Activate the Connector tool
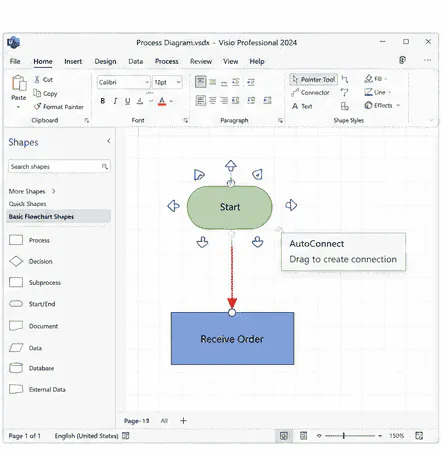This screenshot has width=442, height=450. coord(310,93)
